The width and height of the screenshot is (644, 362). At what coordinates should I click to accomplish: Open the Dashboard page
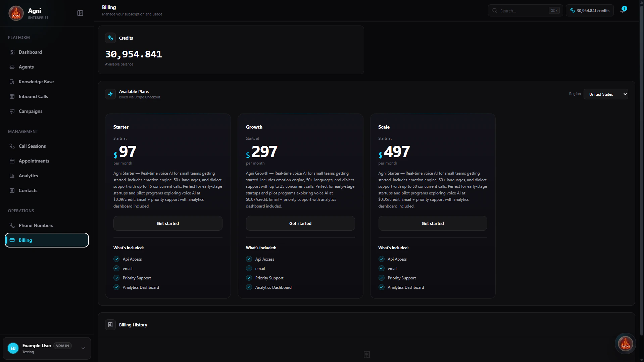click(x=47, y=52)
